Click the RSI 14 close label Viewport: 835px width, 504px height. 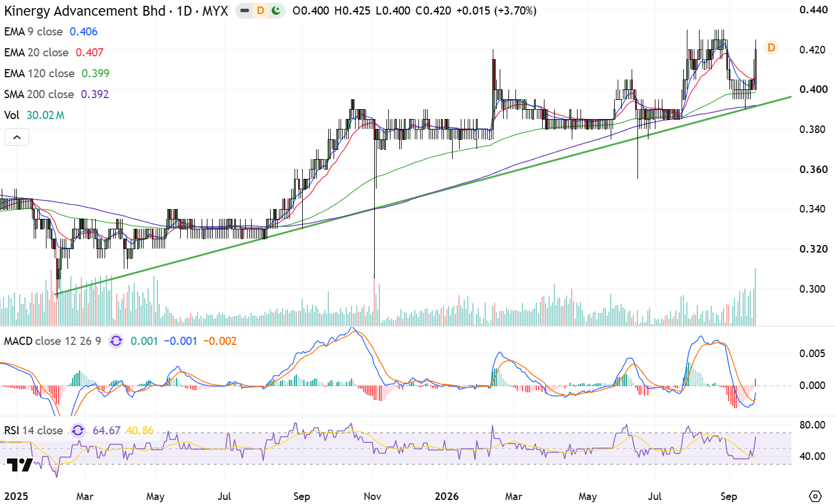[34, 430]
